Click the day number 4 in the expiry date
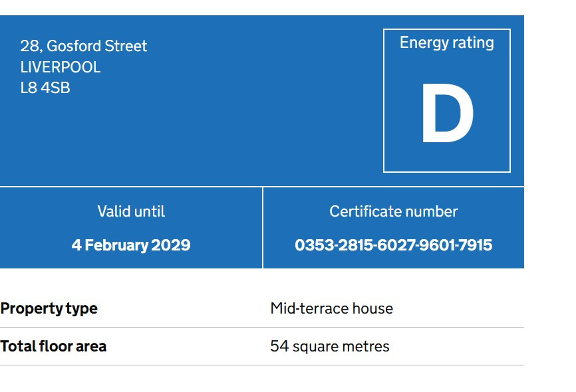 coord(76,245)
